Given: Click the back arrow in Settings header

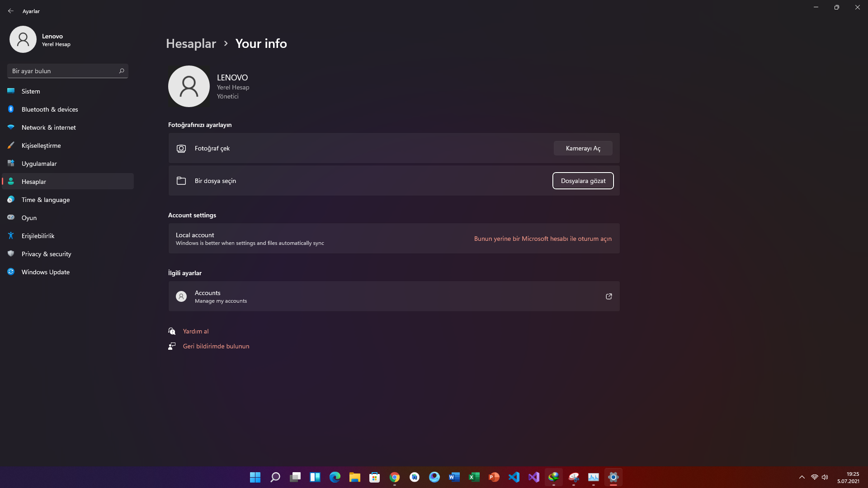Looking at the screenshot, I should pos(11,11).
